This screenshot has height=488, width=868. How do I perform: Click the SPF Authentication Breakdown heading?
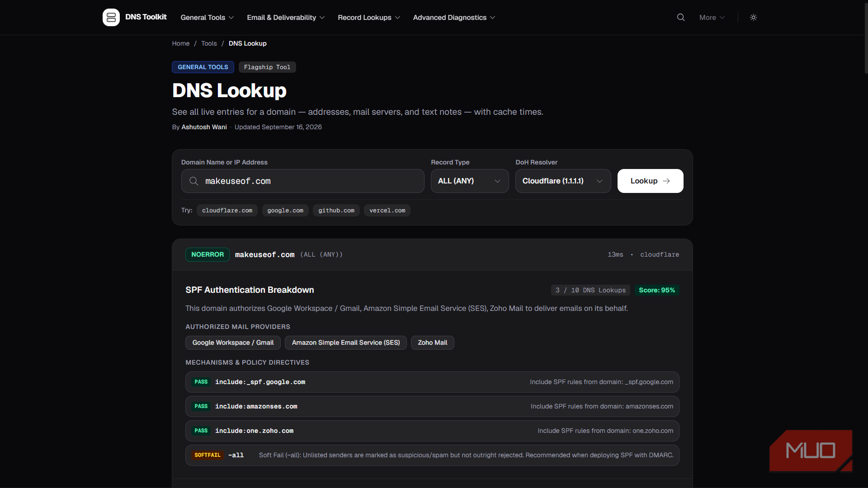250,290
